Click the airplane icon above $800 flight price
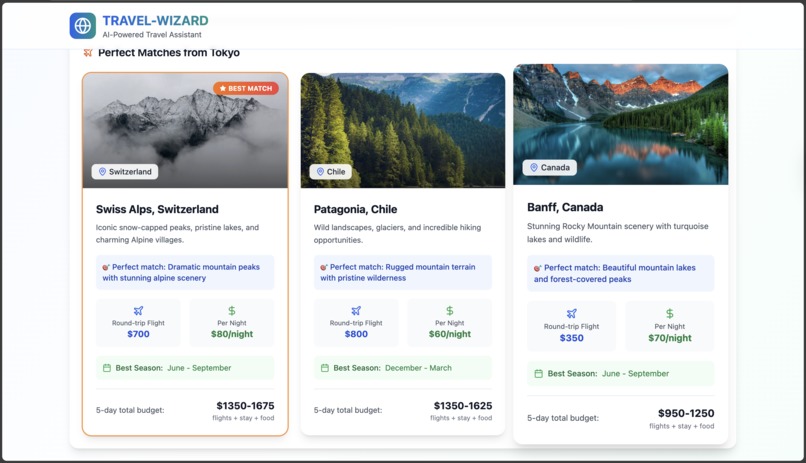The width and height of the screenshot is (806, 463). click(x=356, y=310)
